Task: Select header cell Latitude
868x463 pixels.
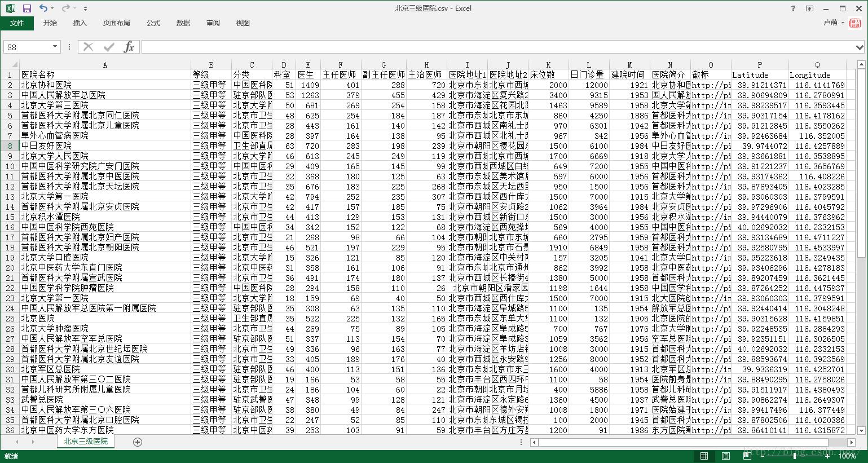Action: pos(760,74)
